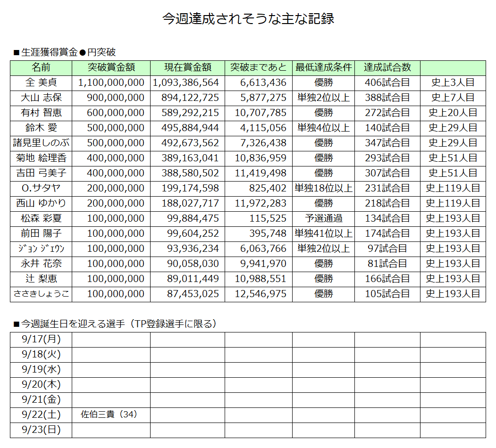The width and height of the screenshot is (496, 448).
Task: Click the name cell 全 美貞
Action: point(41,83)
